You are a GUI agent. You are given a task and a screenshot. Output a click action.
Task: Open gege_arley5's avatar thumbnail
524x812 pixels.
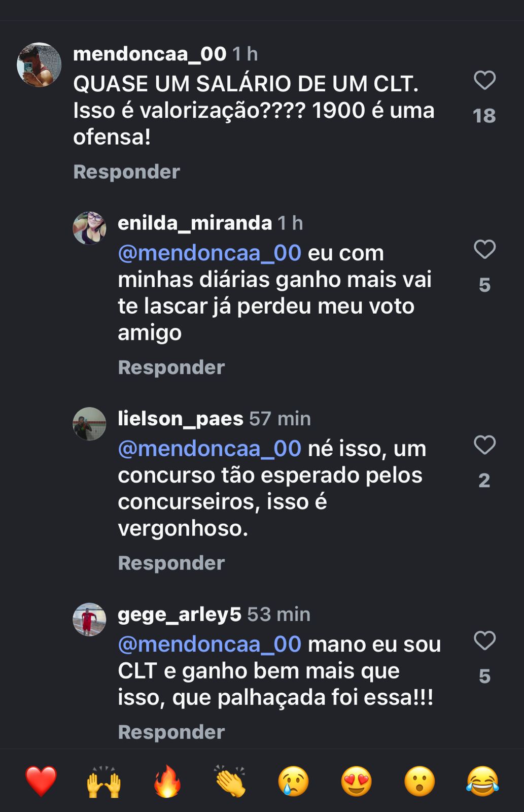point(89,619)
